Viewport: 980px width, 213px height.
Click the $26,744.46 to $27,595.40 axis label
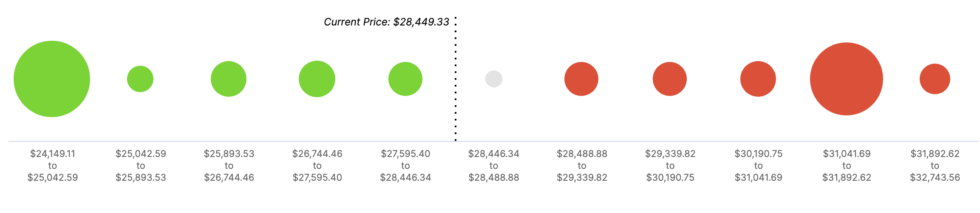click(x=317, y=165)
